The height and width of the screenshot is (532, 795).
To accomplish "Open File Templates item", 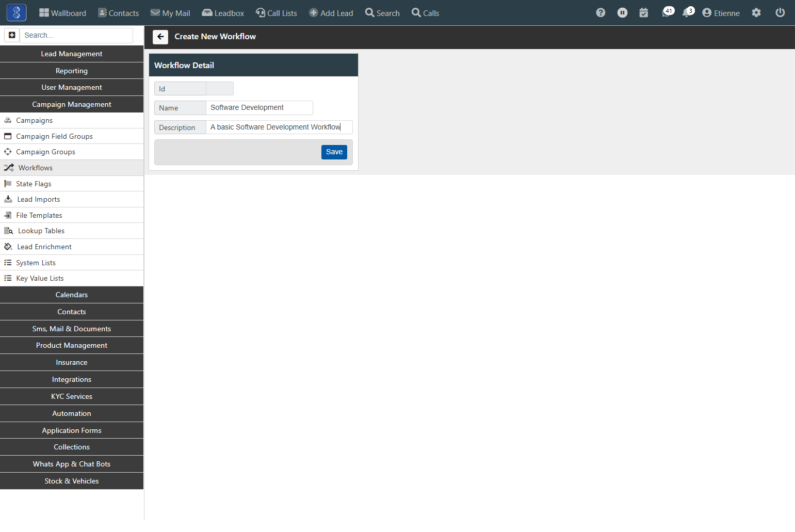I will click(x=72, y=215).
